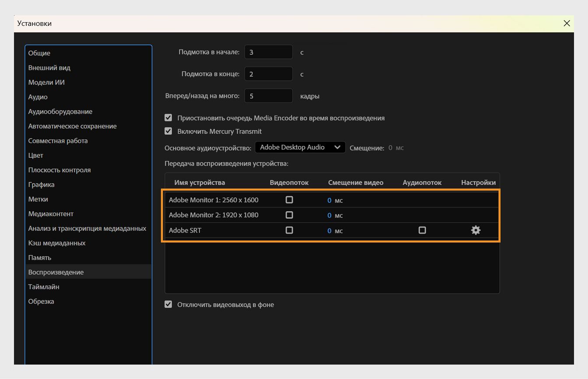This screenshot has height=379, width=588.
Task: Enable video stream for Adobe Monitor 2
Action: click(289, 215)
